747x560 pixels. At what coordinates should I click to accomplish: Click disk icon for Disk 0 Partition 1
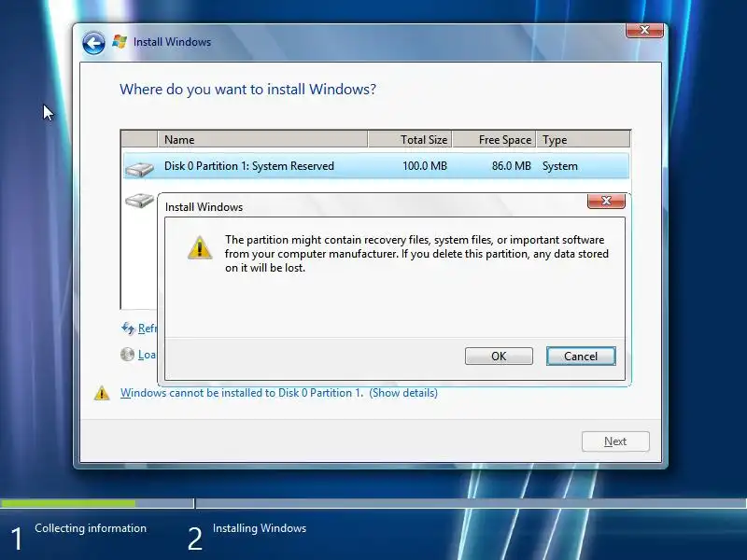pos(139,169)
